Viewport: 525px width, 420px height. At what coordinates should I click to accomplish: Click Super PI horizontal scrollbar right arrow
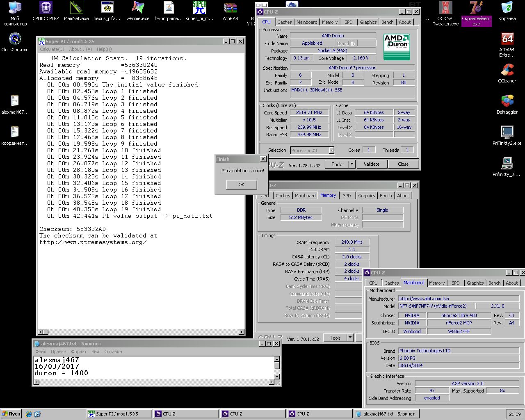242,332
